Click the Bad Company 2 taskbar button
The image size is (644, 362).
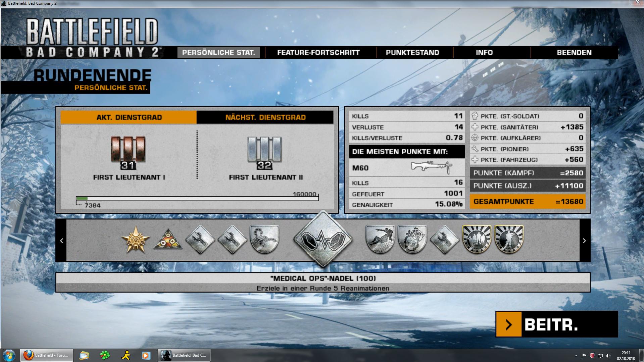click(x=184, y=355)
